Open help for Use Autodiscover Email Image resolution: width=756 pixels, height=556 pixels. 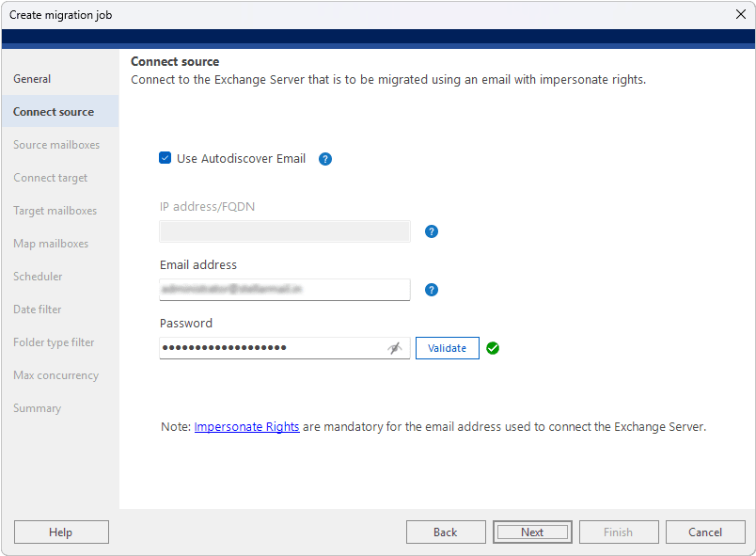325,159
